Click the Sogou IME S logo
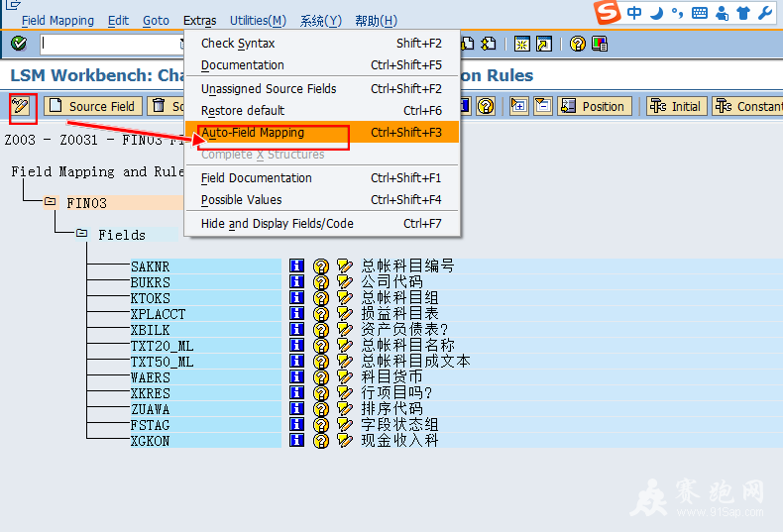The image size is (783, 532). click(608, 12)
